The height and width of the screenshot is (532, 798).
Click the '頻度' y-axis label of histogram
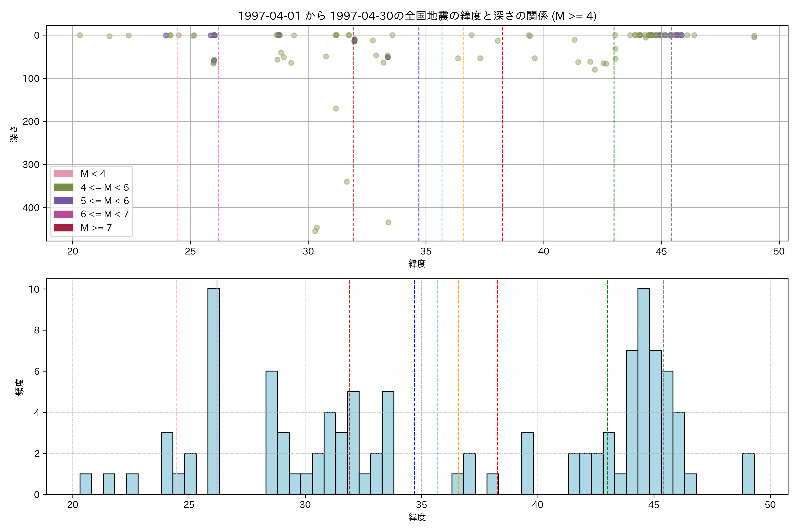pos(20,387)
